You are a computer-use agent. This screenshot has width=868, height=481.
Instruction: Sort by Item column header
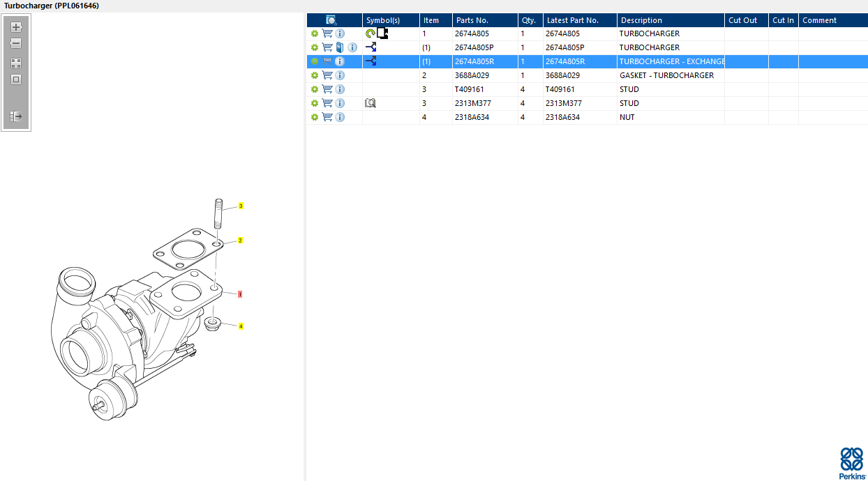tap(436, 20)
